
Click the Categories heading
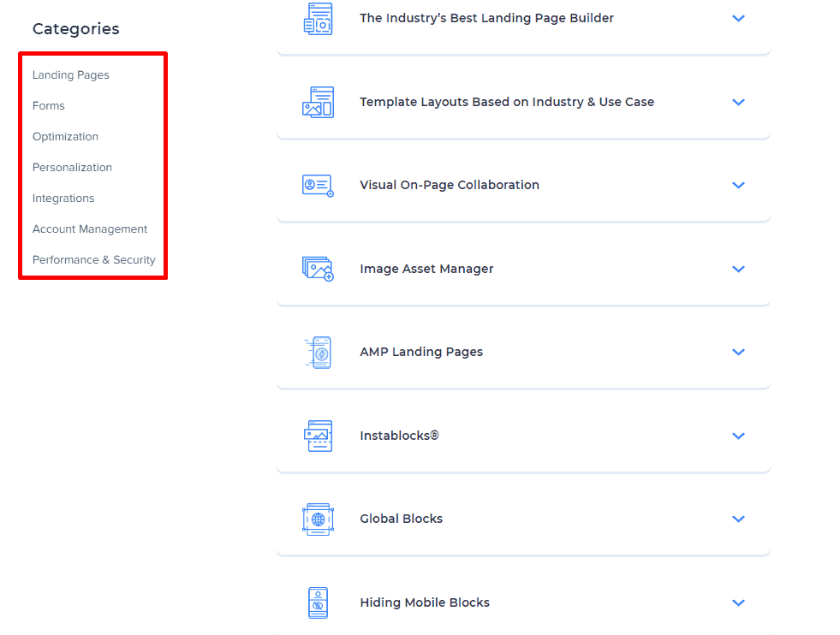pyautogui.click(x=76, y=29)
